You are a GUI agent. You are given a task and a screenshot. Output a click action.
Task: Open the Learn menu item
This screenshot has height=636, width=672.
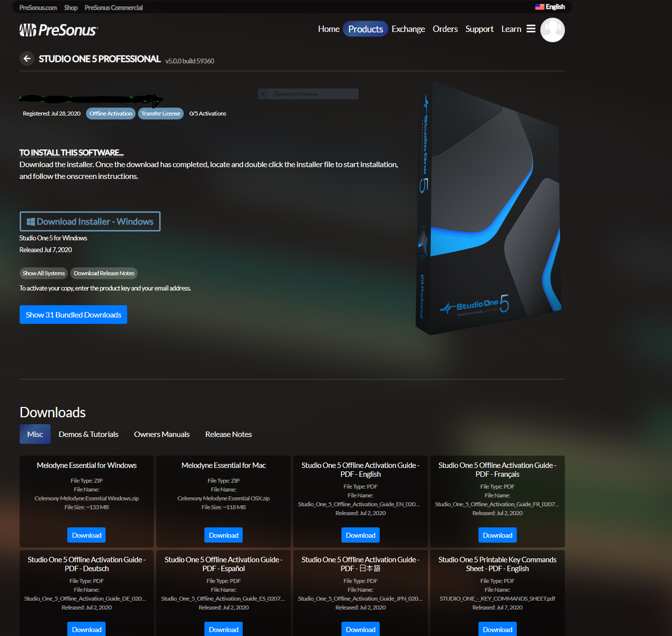pos(511,29)
